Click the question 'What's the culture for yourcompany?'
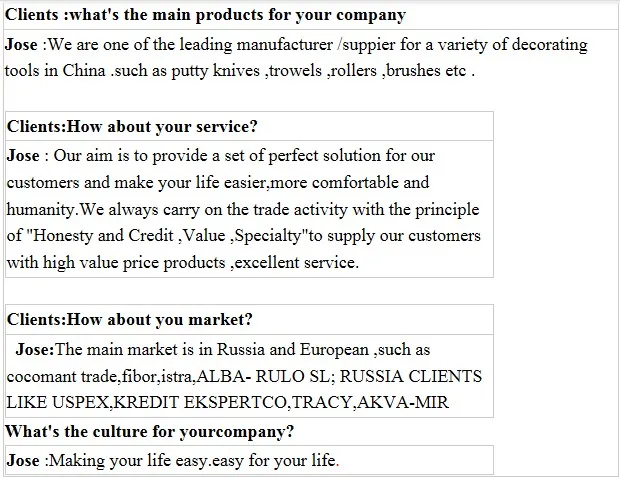 point(150,432)
